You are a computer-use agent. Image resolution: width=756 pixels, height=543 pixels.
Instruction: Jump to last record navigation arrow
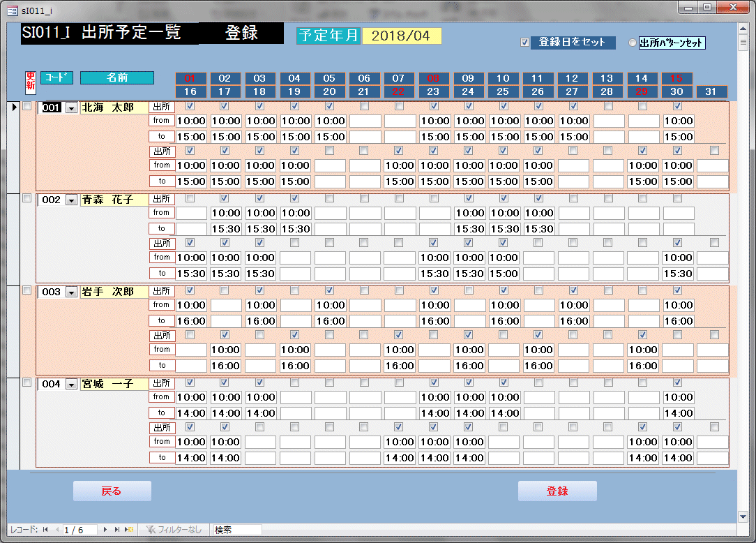click(117, 530)
